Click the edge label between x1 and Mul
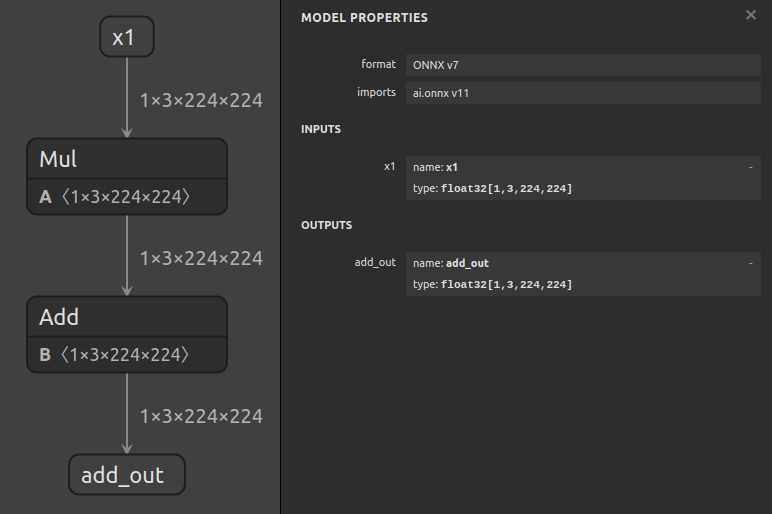The image size is (772, 514). [x=201, y=100]
